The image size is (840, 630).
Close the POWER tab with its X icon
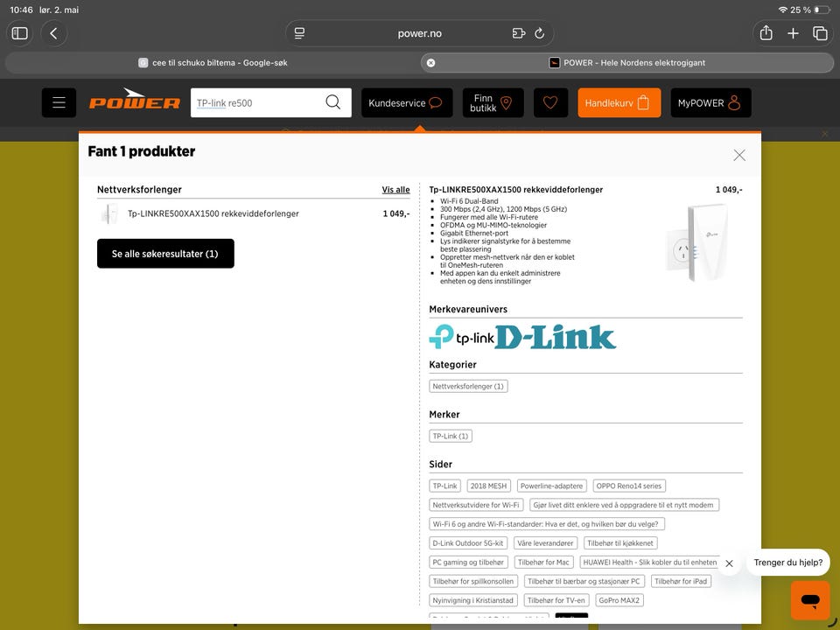(430, 63)
